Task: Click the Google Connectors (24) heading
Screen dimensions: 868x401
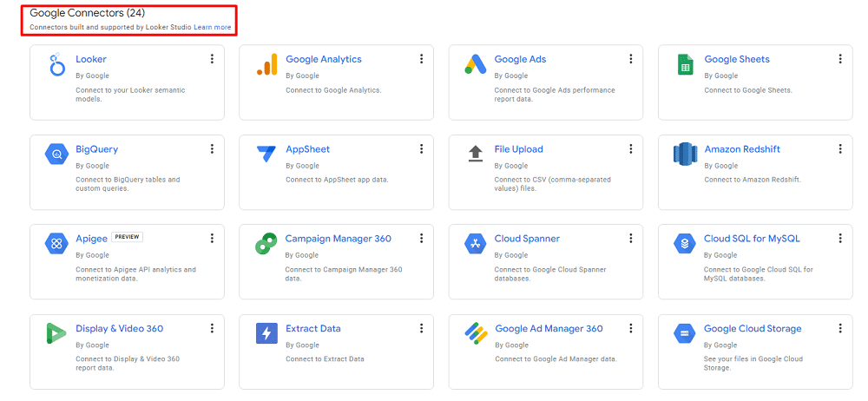Action: [87, 13]
